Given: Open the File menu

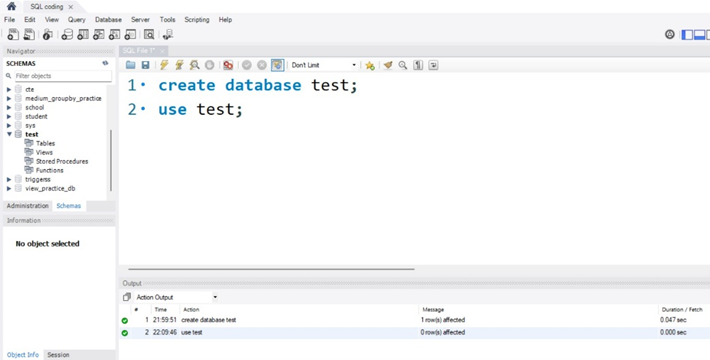Looking at the screenshot, I should pos(10,19).
